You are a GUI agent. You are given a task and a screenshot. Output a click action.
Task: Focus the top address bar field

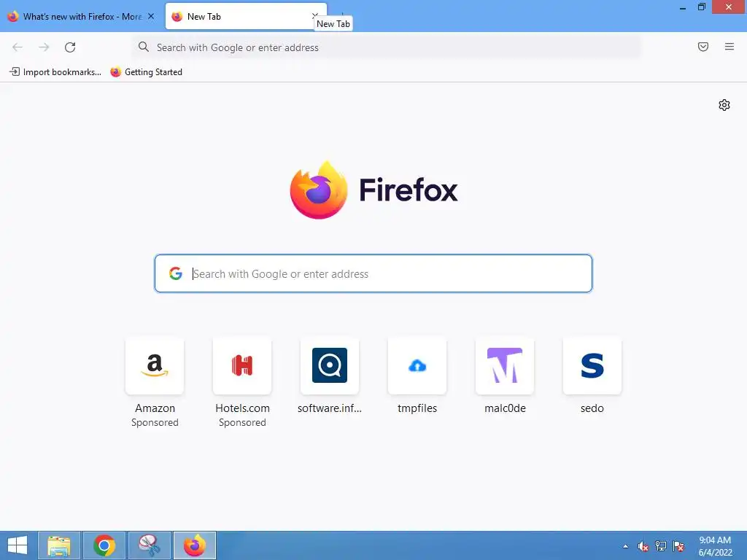pos(387,47)
